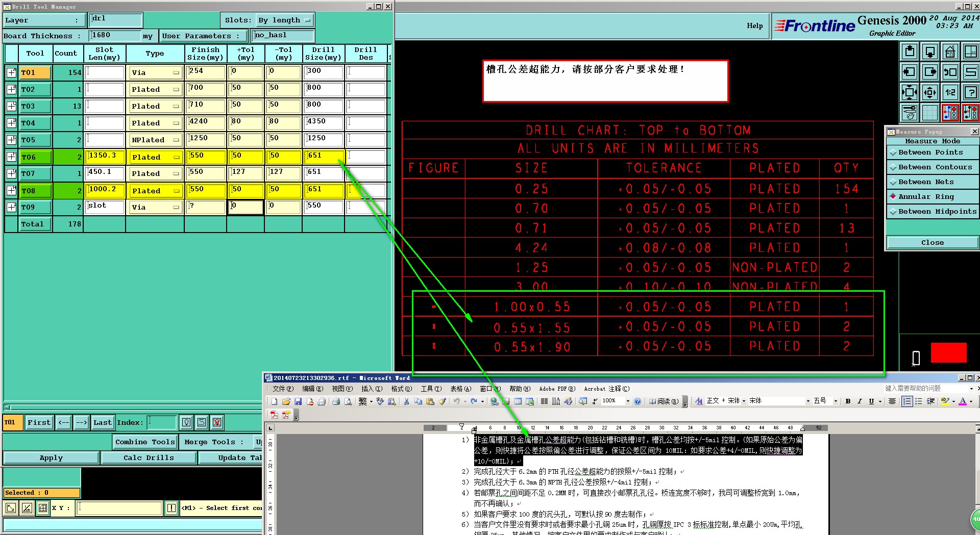Click the Index input field
The image size is (980, 535).
tap(162, 423)
